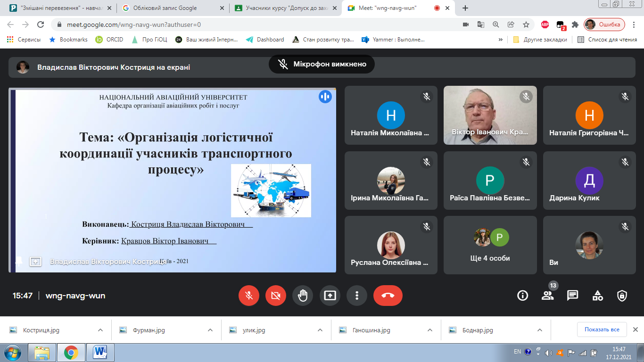
Task: Click the raise hand icon
Action: click(x=303, y=296)
